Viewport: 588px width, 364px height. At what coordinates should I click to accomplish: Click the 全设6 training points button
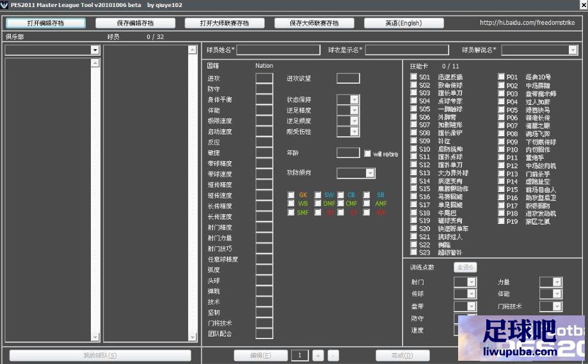[465, 267]
